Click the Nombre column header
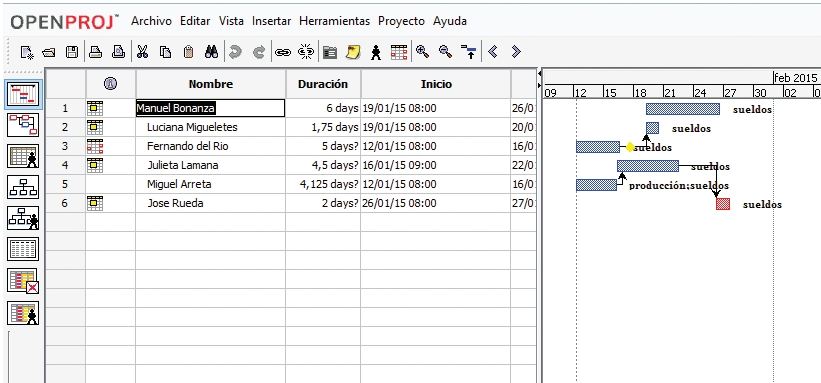 (211, 84)
